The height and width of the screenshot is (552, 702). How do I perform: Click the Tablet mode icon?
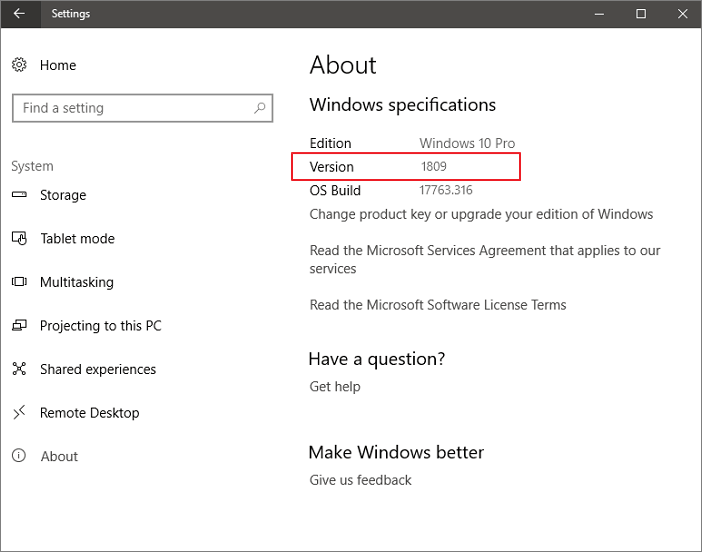(19, 239)
